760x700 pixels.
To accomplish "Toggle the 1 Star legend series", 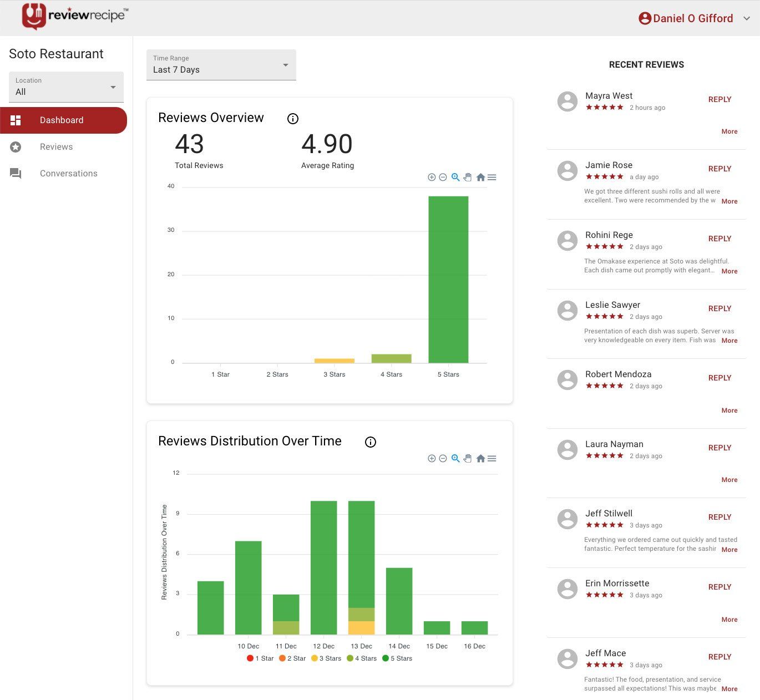I will (260, 658).
